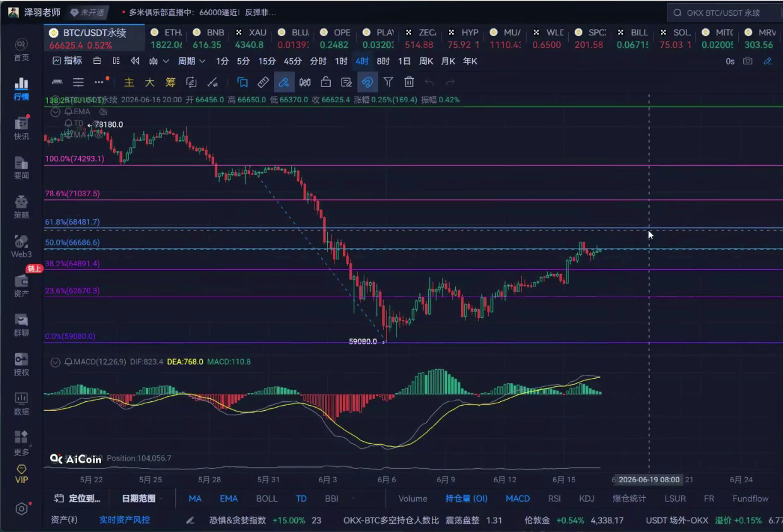Switch to the 15分 timeframe
This screenshot has width=783, height=532.
coord(267,61)
